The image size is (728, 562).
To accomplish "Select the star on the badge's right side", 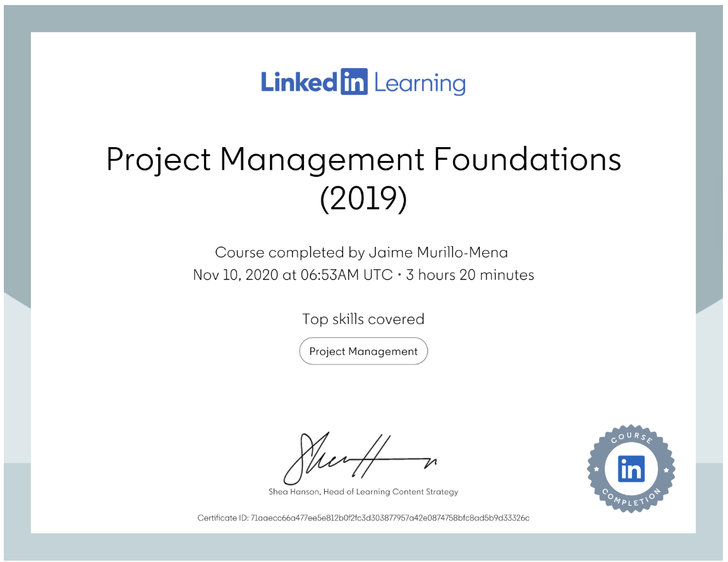I will pos(666,470).
